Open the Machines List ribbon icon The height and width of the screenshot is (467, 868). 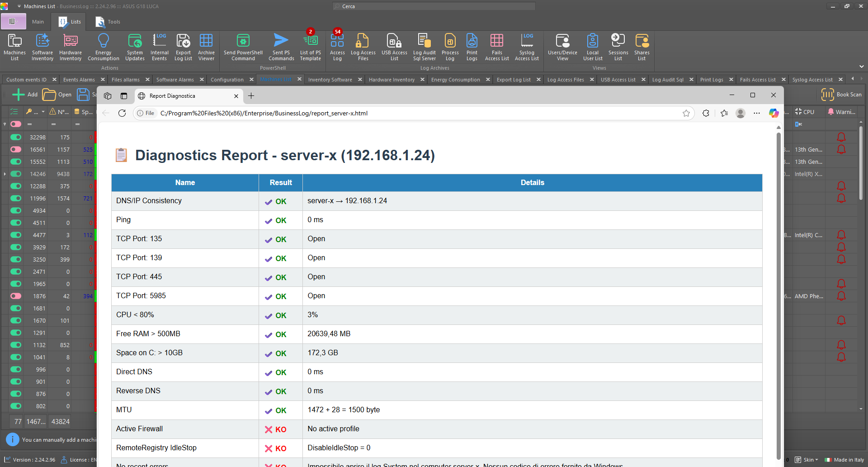14,47
